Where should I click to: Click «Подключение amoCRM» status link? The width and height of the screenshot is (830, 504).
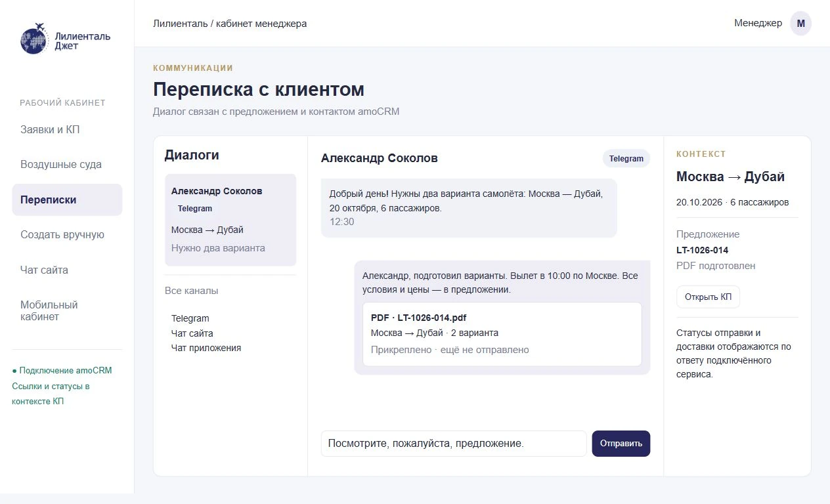click(x=62, y=370)
